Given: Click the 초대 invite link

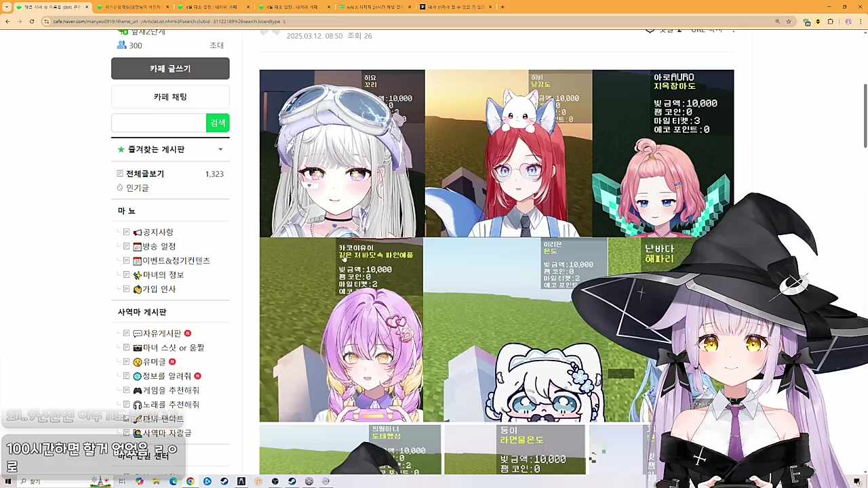Looking at the screenshot, I should pos(216,45).
